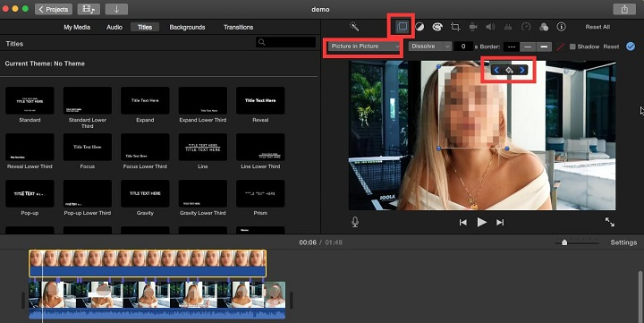The width and height of the screenshot is (644, 323).
Task: Select the Reveal title thumbnail
Action: pyautogui.click(x=260, y=100)
